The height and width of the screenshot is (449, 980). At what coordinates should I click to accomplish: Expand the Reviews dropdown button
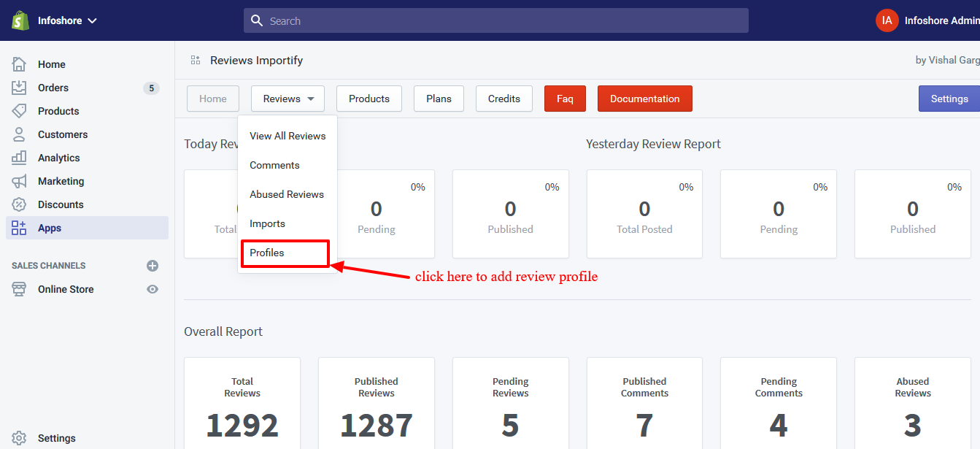288,99
